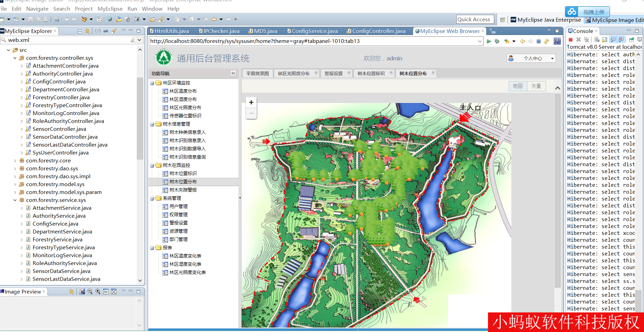Viewport: 644px width, 332px height.
Task: Click the Undo icon in main toolbar
Action: [x=66, y=20]
